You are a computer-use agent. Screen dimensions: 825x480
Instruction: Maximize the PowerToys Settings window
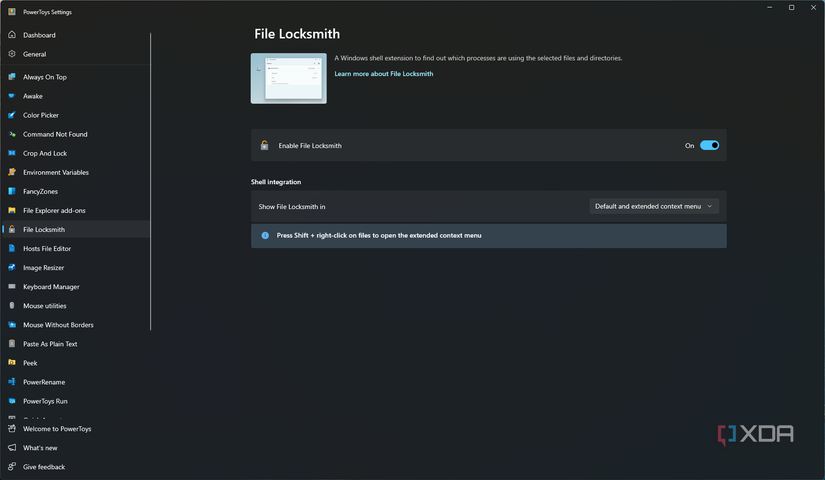click(791, 7)
